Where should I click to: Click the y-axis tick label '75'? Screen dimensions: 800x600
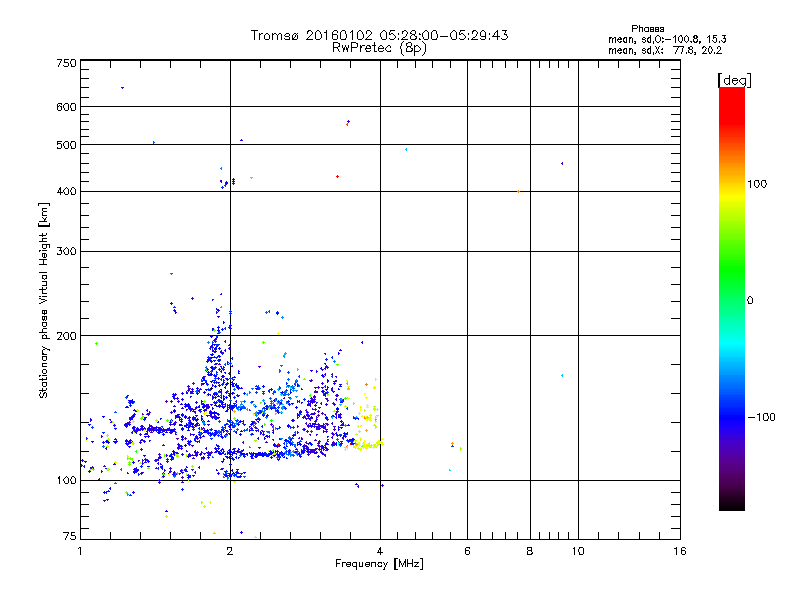[70, 536]
